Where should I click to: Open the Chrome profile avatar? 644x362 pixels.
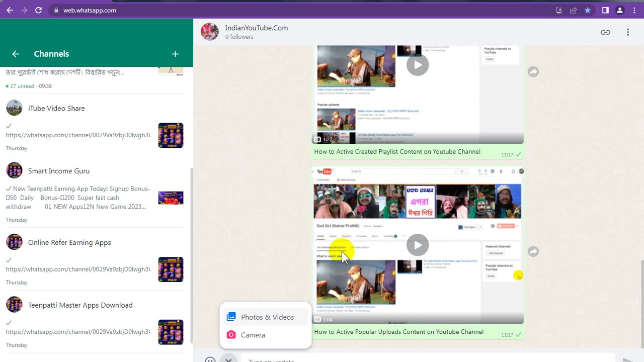620,10
